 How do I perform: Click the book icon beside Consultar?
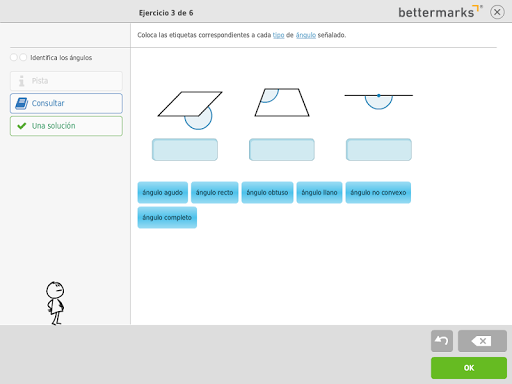(22, 103)
